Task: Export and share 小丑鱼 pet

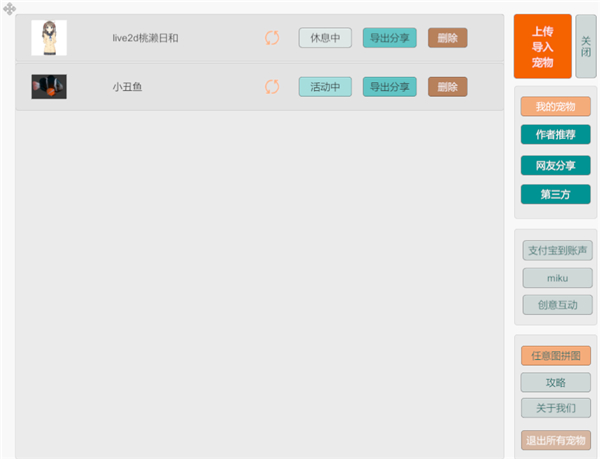Action: coord(389,87)
